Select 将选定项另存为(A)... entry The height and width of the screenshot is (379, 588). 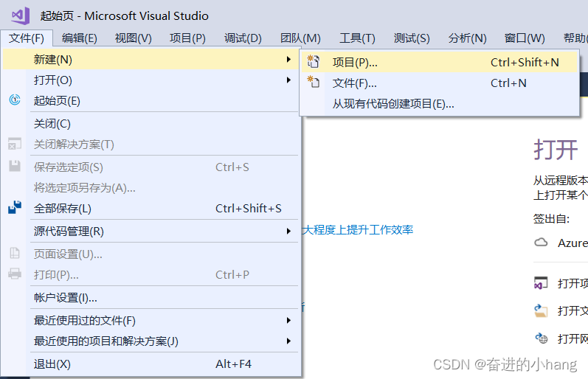pos(151,187)
